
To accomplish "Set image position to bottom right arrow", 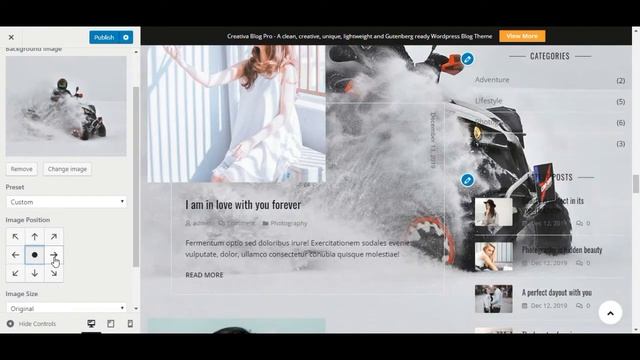I will tap(54, 273).
